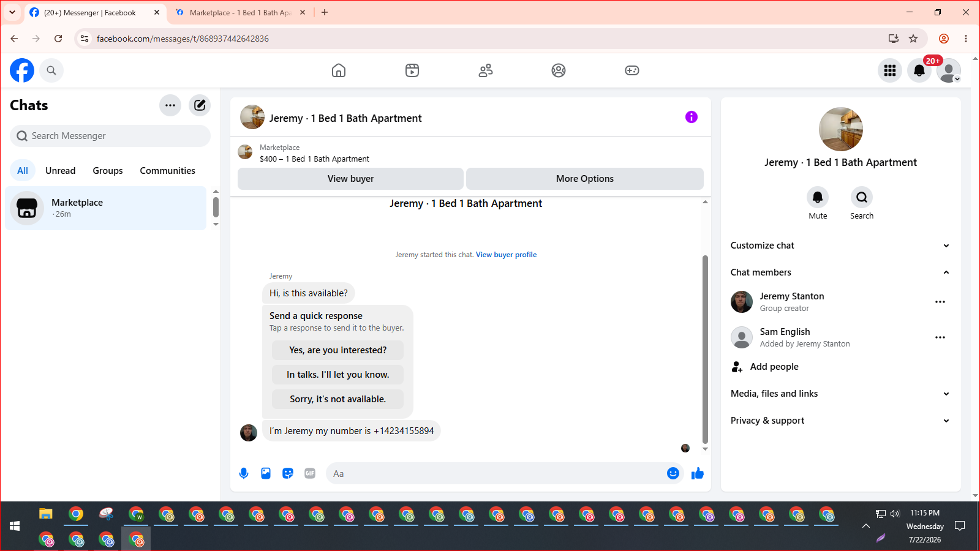The image size is (980, 551).
Task: Bookmark this page with star icon
Action: pos(913,39)
